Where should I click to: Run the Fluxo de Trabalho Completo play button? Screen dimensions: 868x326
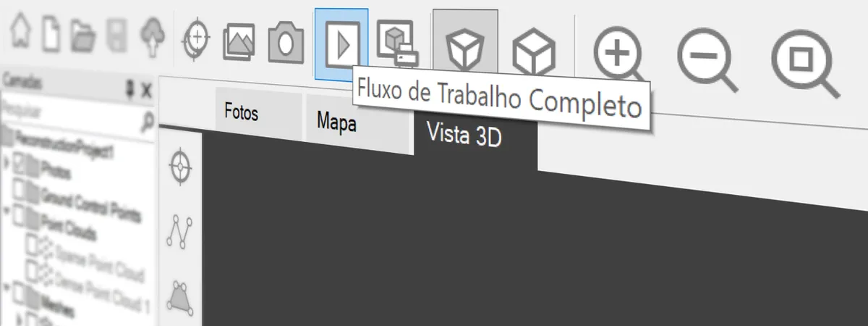[341, 45]
